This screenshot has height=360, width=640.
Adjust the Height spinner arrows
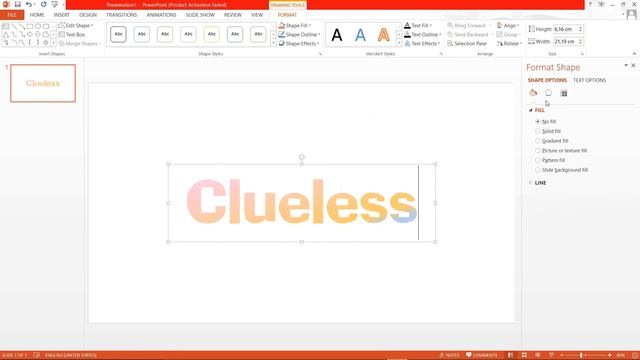[581, 29]
